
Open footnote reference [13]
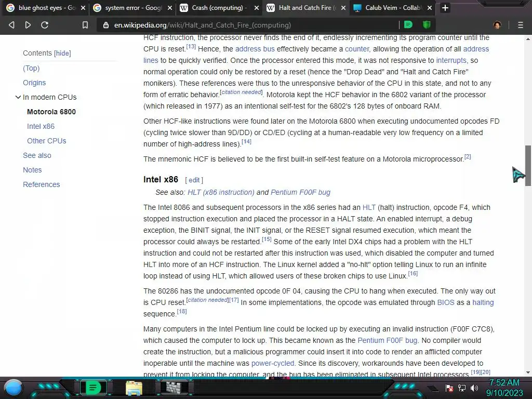[x=191, y=46]
